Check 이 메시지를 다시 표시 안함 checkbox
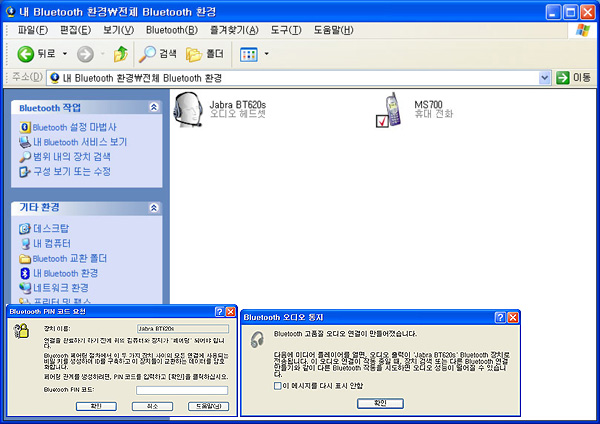Screen dimensions: 600x424 pos(277,386)
